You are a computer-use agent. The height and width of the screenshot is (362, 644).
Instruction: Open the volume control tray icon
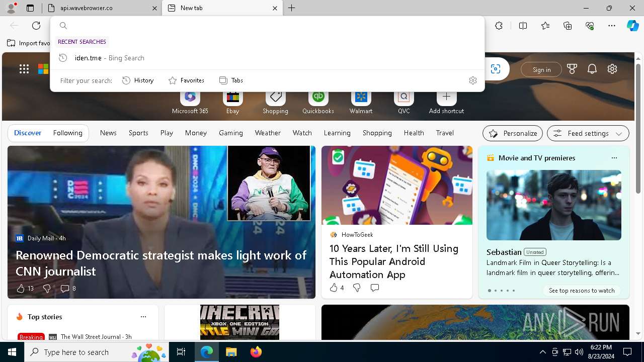pyautogui.click(x=579, y=352)
